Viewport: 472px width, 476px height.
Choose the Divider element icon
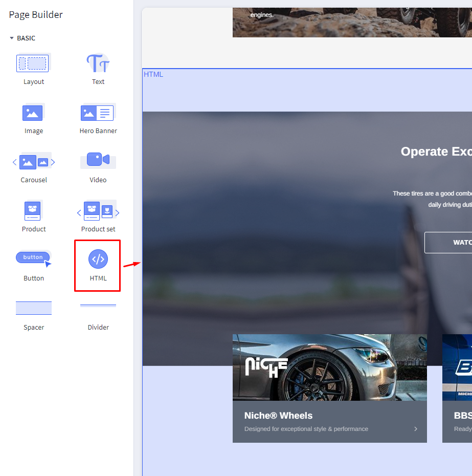pos(98,306)
